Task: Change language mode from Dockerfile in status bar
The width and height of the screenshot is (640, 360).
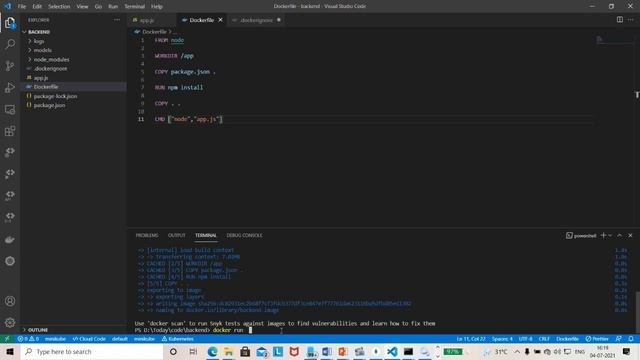Action: [x=567, y=339]
